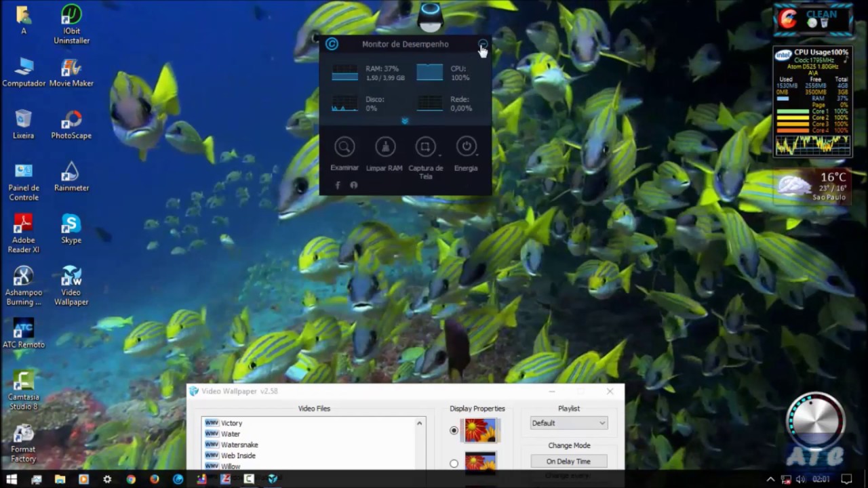
Task: Minimize the Monitor de Desempenho panel
Action: click(482, 44)
